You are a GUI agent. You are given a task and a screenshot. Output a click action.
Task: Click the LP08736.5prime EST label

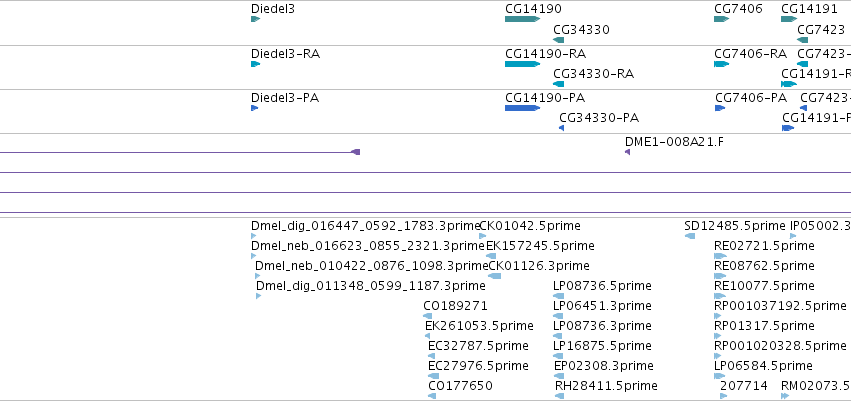click(x=602, y=286)
